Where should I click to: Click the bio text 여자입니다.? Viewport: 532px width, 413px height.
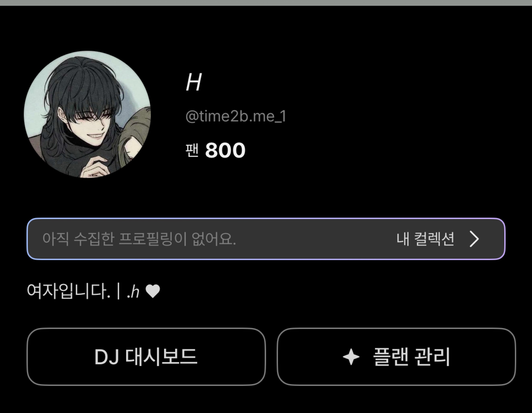point(68,291)
